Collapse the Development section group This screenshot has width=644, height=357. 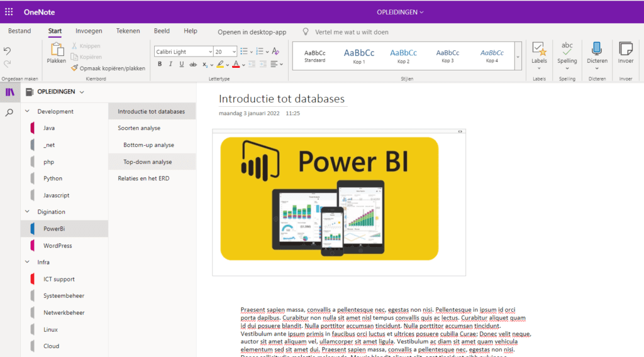(x=27, y=111)
